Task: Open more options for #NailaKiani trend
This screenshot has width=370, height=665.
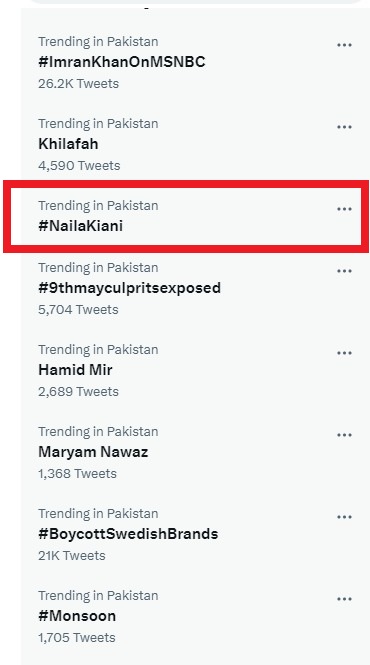Action: (x=344, y=209)
